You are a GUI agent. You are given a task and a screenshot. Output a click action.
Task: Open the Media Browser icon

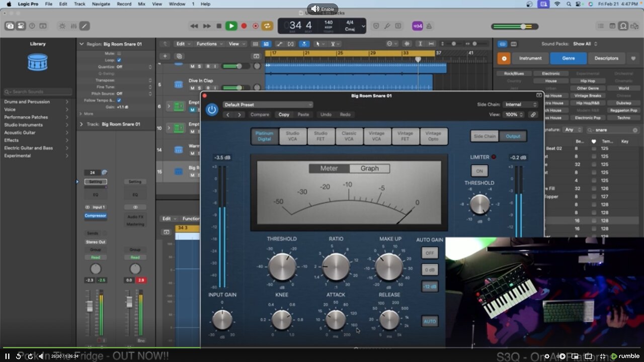pos(635,26)
